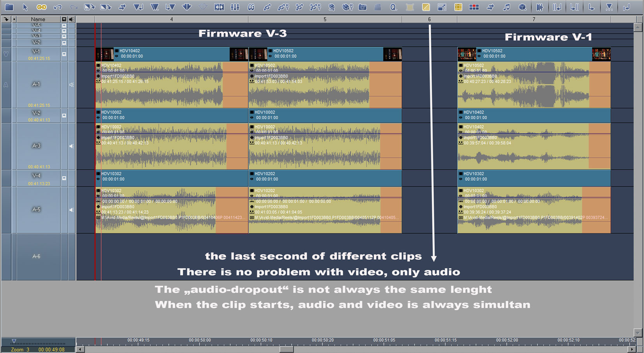This screenshot has height=353, width=644.
Task: Mute the A-1 audio track speaker
Action: pos(72,85)
